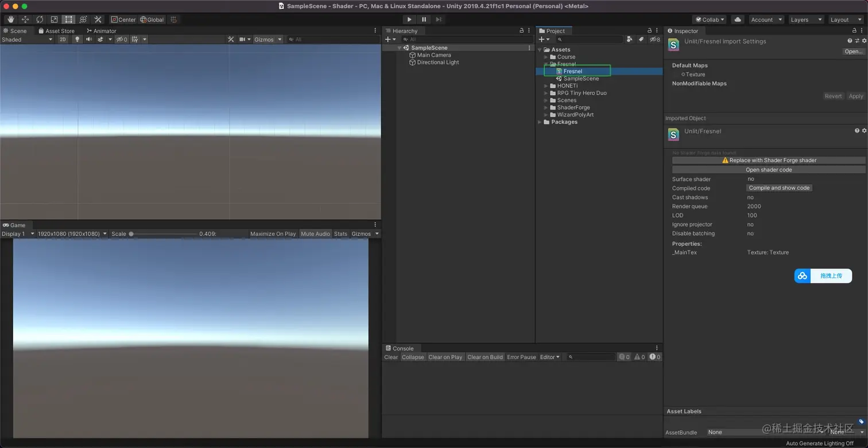This screenshot has height=448, width=868.
Task: Select the Rect Transform tool
Action: click(69, 20)
